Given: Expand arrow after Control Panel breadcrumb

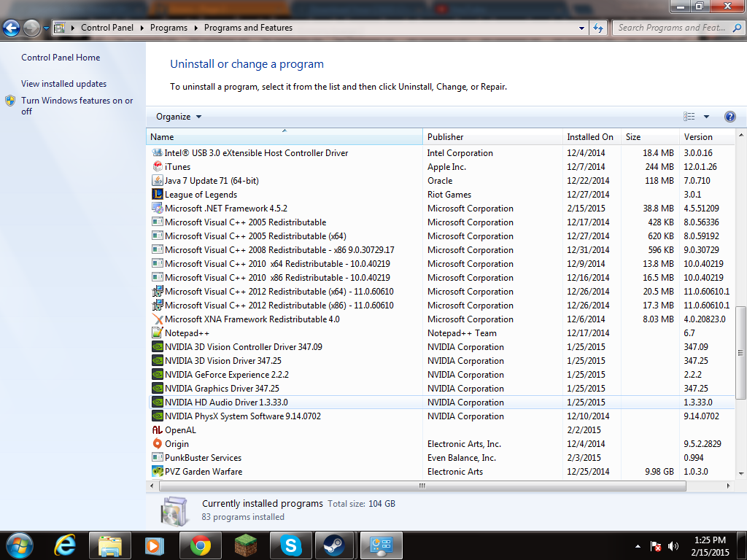Looking at the screenshot, I should tap(142, 28).
